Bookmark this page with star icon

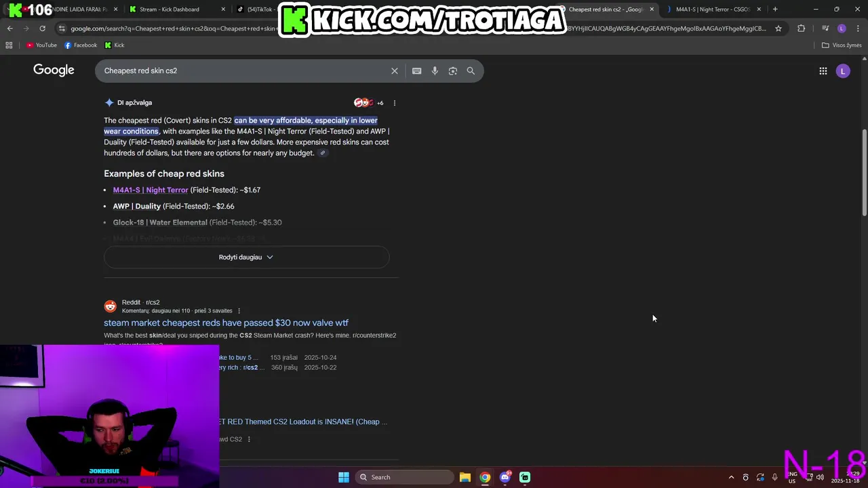[778, 28]
